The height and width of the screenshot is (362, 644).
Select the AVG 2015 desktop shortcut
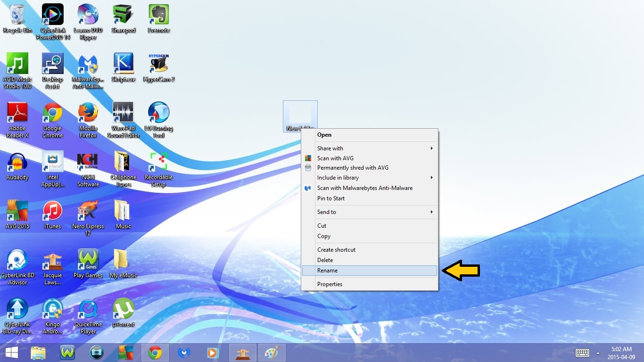coord(17,214)
